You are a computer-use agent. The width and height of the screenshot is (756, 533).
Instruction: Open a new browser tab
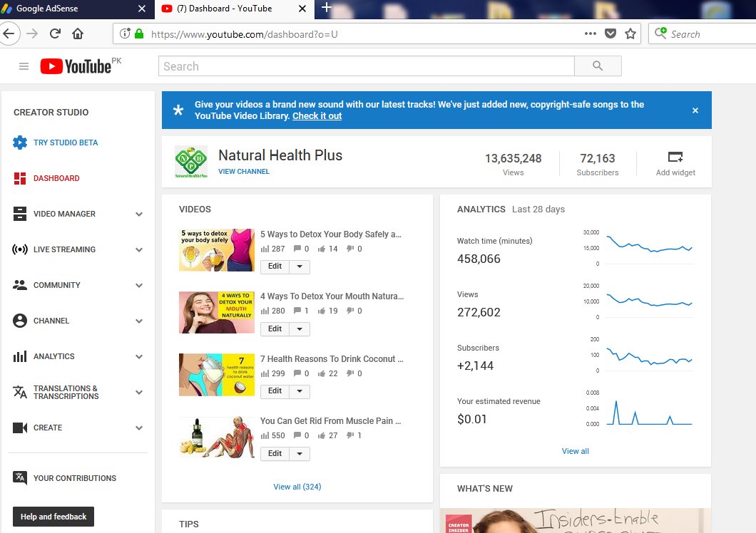(x=327, y=8)
